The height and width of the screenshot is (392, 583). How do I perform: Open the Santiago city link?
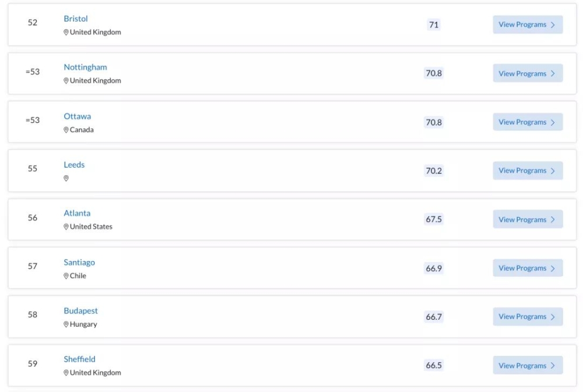[79, 262]
